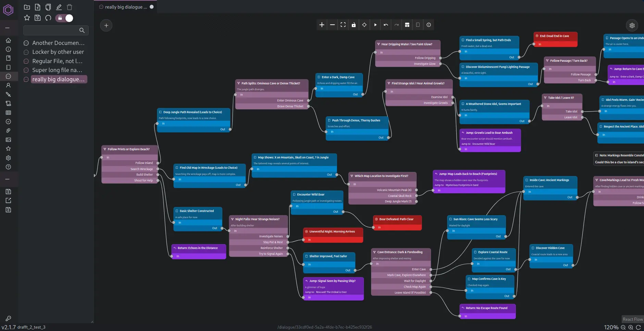Click the center crosshair toolbar icon
Screen dimensions: 644x331
coord(364,25)
